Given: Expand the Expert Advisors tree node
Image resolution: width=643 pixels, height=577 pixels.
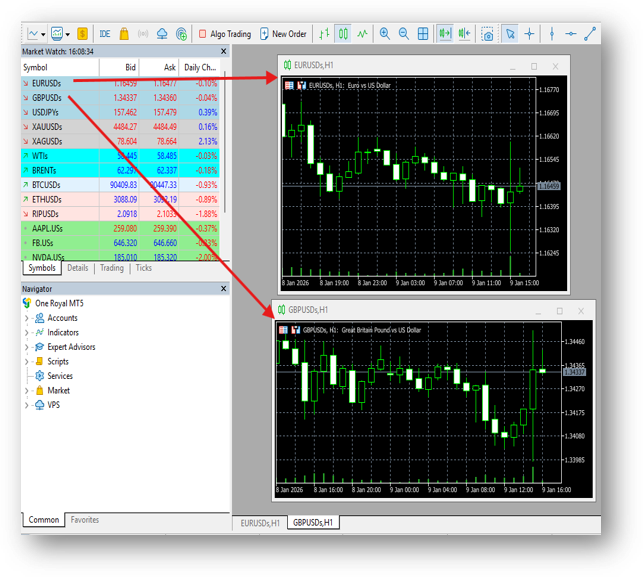Looking at the screenshot, I should point(27,347).
